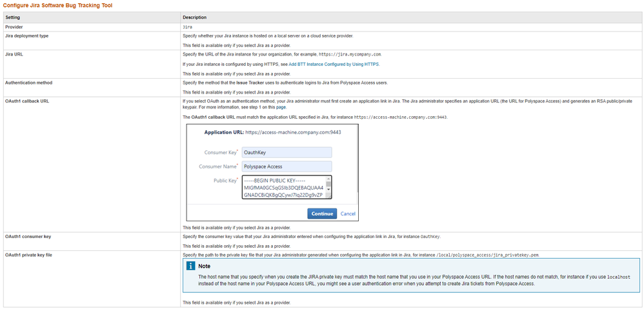
Task: Click the Consumer Key field containing OauthKey
Action: coord(287,152)
